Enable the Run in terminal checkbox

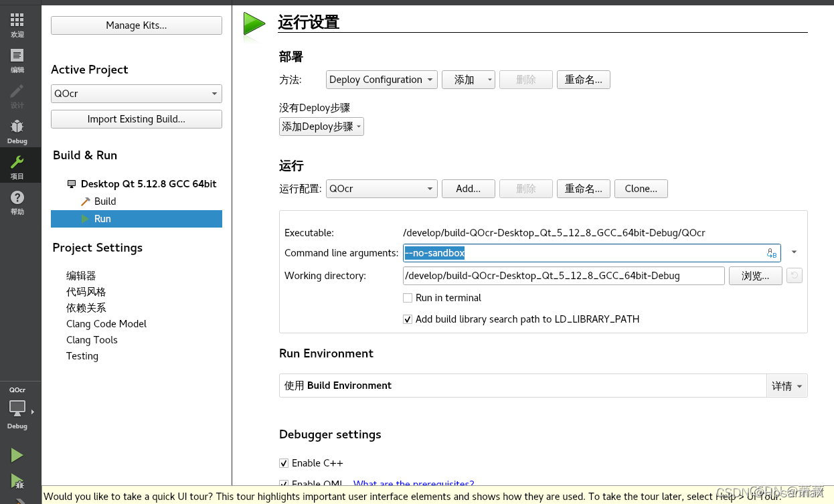click(x=408, y=298)
